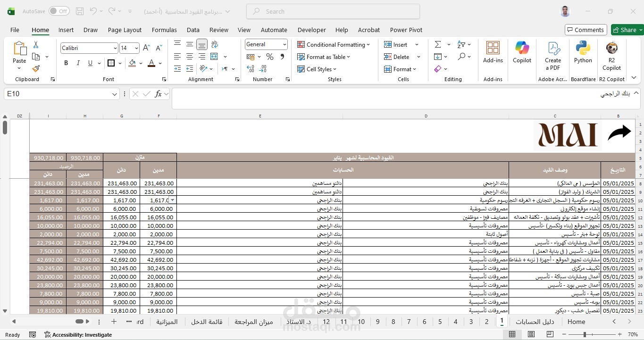This screenshot has width=644, height=340.
Task: Switch to Page Break Preview view
Action: point(550,334)
